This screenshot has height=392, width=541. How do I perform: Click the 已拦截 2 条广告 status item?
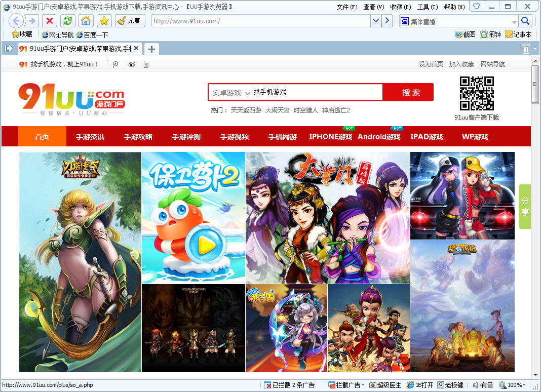289,385
